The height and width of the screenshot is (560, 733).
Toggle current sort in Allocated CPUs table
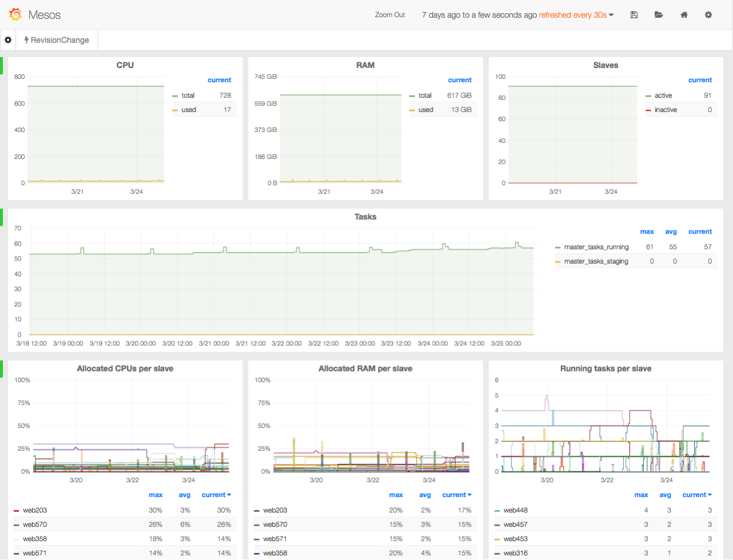coord(216,495)
